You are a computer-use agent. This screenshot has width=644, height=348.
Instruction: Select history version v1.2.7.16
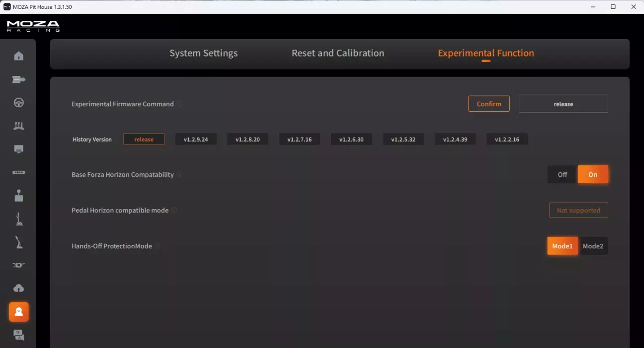tap(300, 139)
